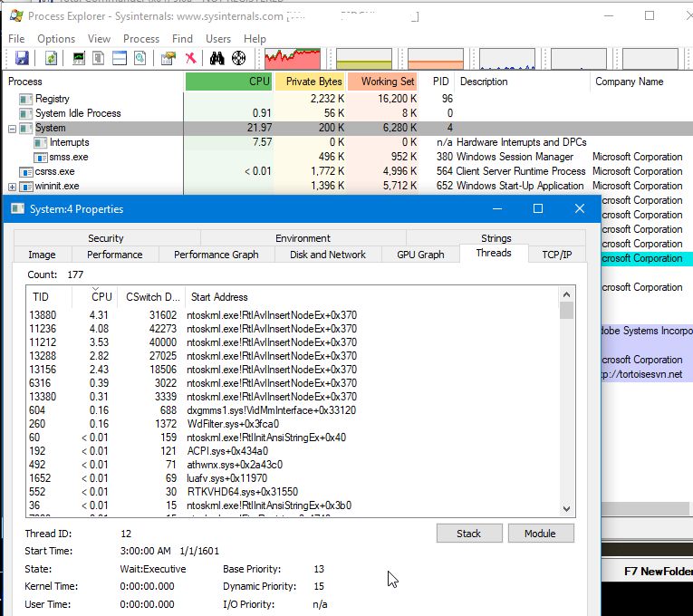Toggle the Show Lower Pane toolbar icon
This screenshot has width=693, height=616.
(x=120, y=58)
